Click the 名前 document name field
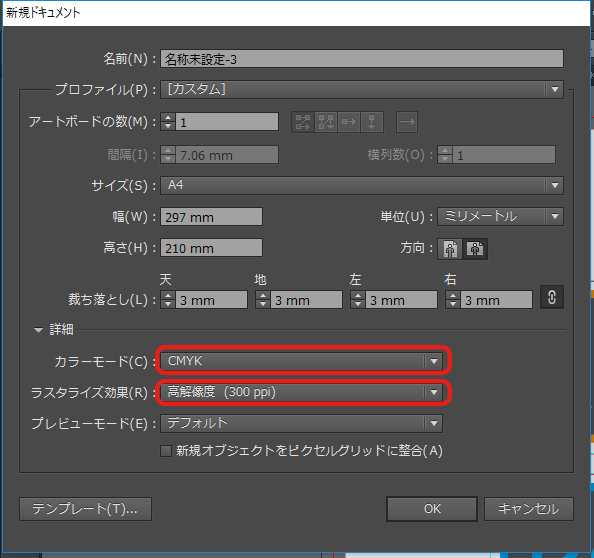 [362, 59]
